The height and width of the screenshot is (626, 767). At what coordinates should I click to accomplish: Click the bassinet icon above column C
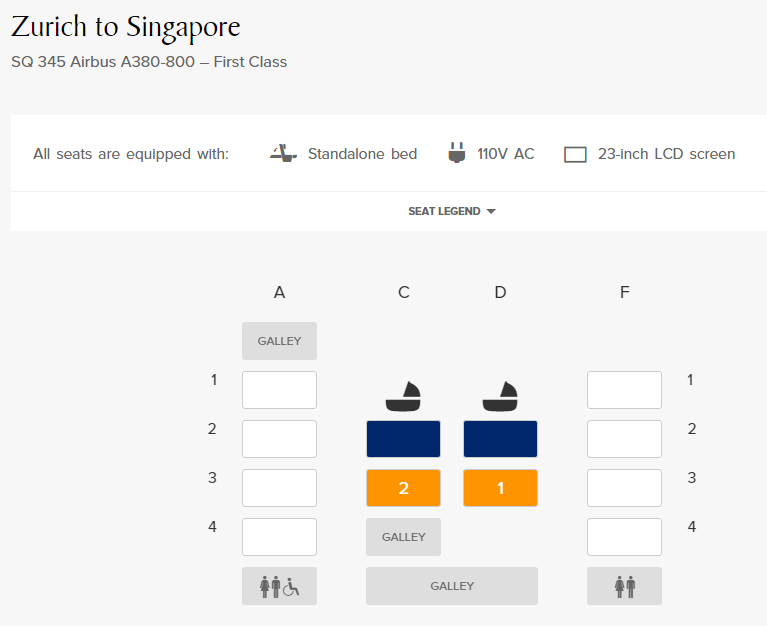click(x=403, y=397)
